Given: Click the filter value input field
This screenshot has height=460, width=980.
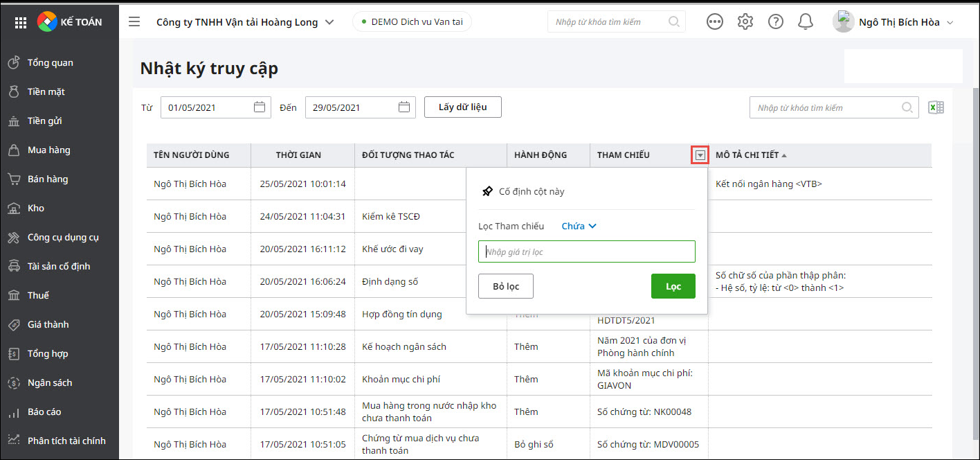Looking at the screenshot, I should pyautogui.click(x=586, y=251).
